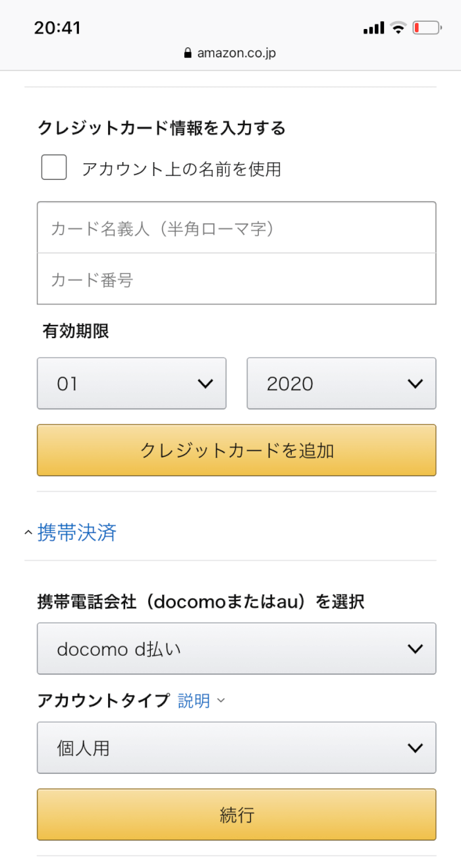Collapse the 携帯決済 section

coord(77,533)
